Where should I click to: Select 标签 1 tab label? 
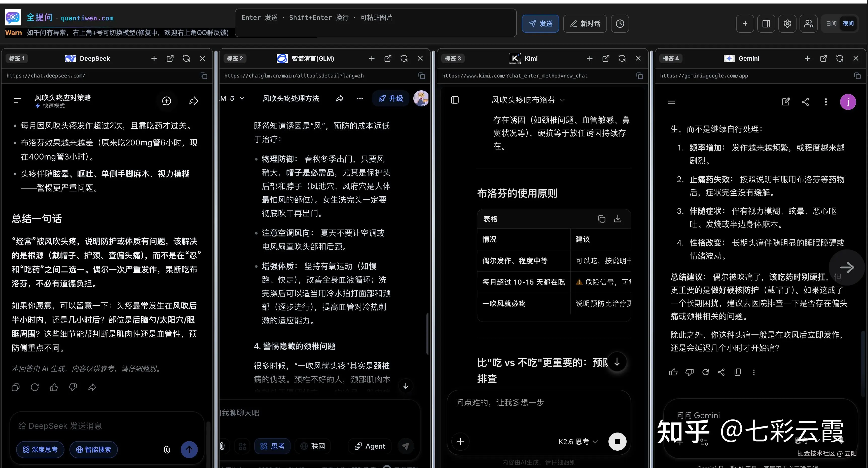17,58
